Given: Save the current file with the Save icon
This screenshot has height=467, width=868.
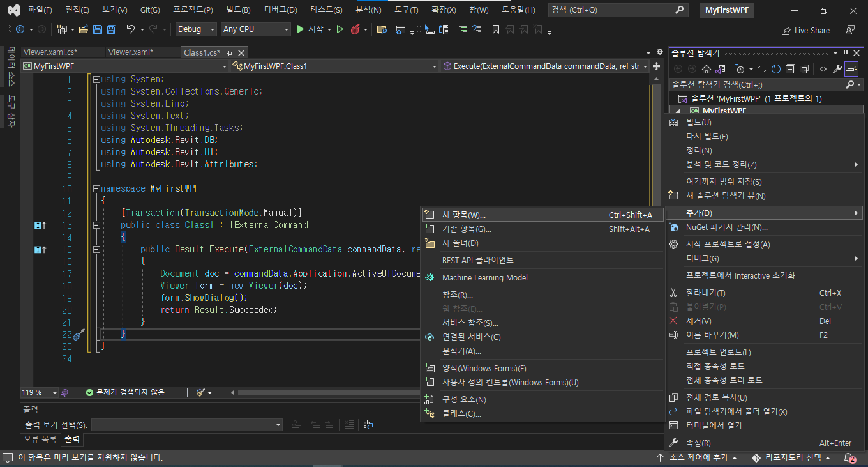Looking at the screenshot, I should click(98, 29).
